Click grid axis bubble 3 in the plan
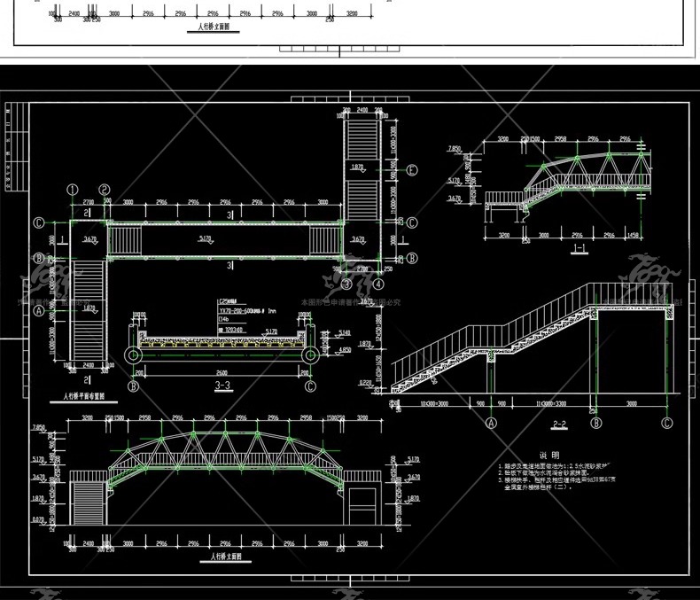This screenshot has height=600, width=700. click(346, 284)
